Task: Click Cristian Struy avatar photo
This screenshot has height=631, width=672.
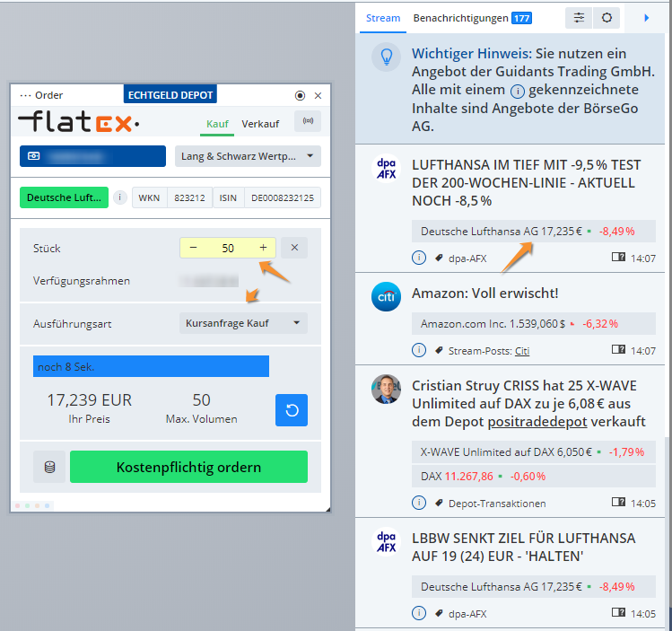Action: point(386,389)
